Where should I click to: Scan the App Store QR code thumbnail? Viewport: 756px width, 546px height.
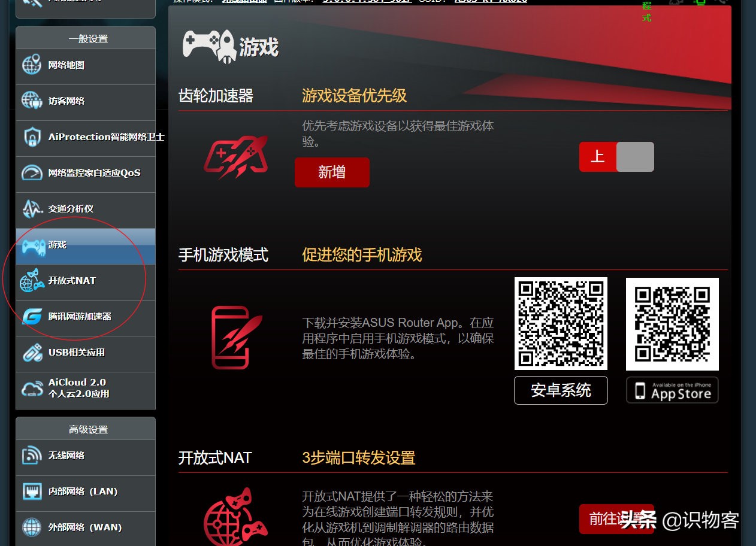click(x=672, y=323)
